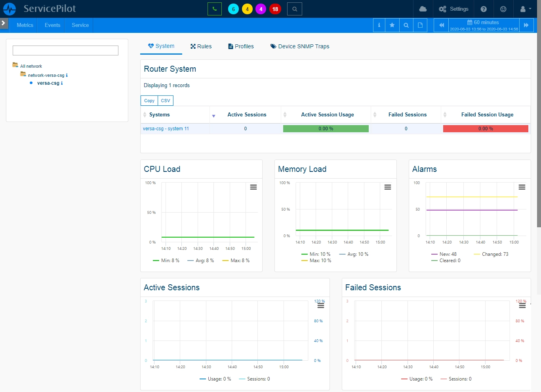Switch to the Rules tab
Image resolution: width=541 pixels, height=392 pixels.
(201, 46)
